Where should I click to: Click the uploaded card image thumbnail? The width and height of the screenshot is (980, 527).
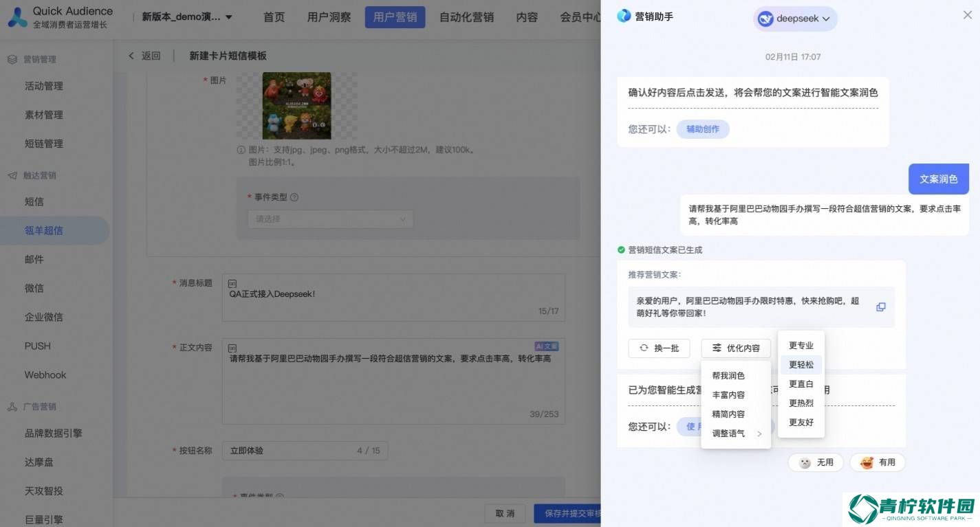point(296,106)
